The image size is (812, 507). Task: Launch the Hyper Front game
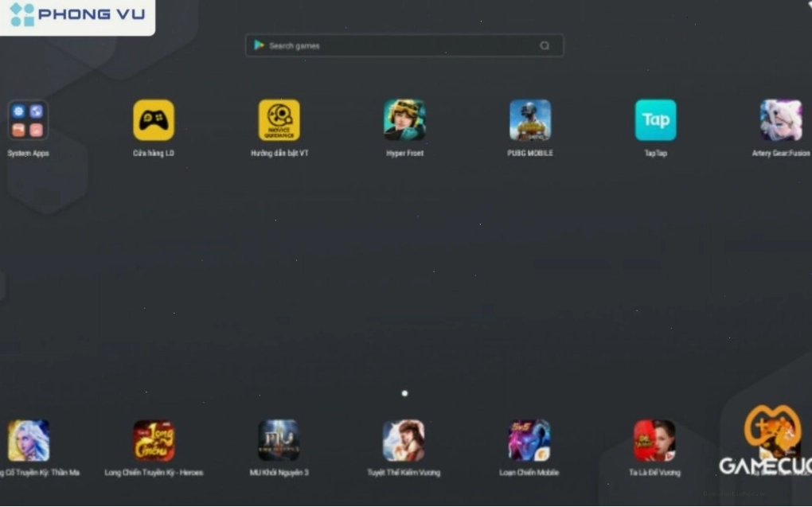404,120
